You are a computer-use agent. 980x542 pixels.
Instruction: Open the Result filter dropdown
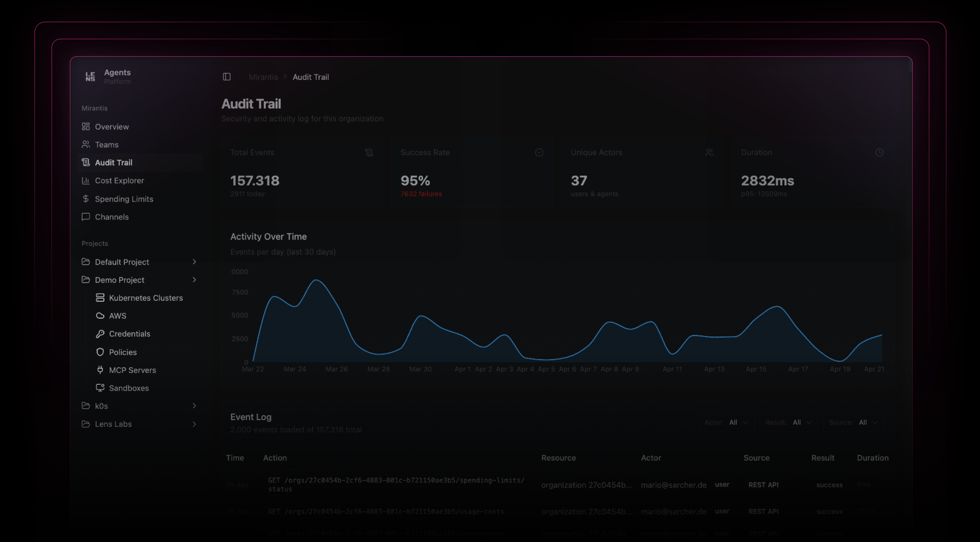coord(788,422)
